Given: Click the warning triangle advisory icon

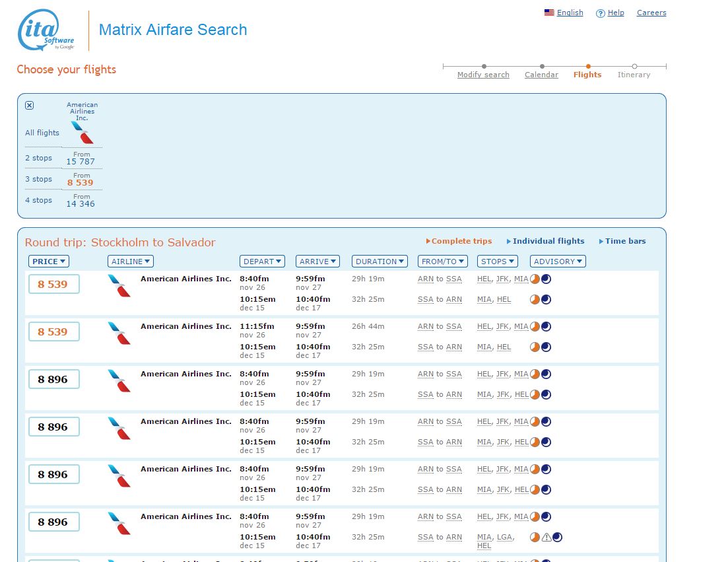Looking at the screenshot, I should [x=546, y=538].
